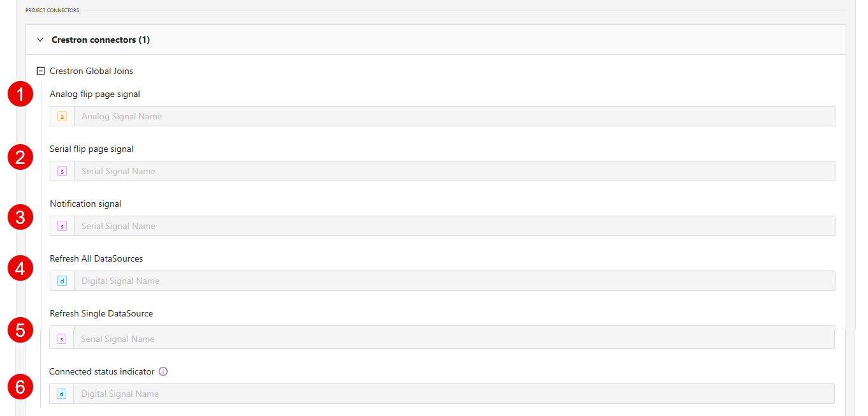Select the Refresh All DataSources input field
Viewport: 868px width, 416px height.
454,281
